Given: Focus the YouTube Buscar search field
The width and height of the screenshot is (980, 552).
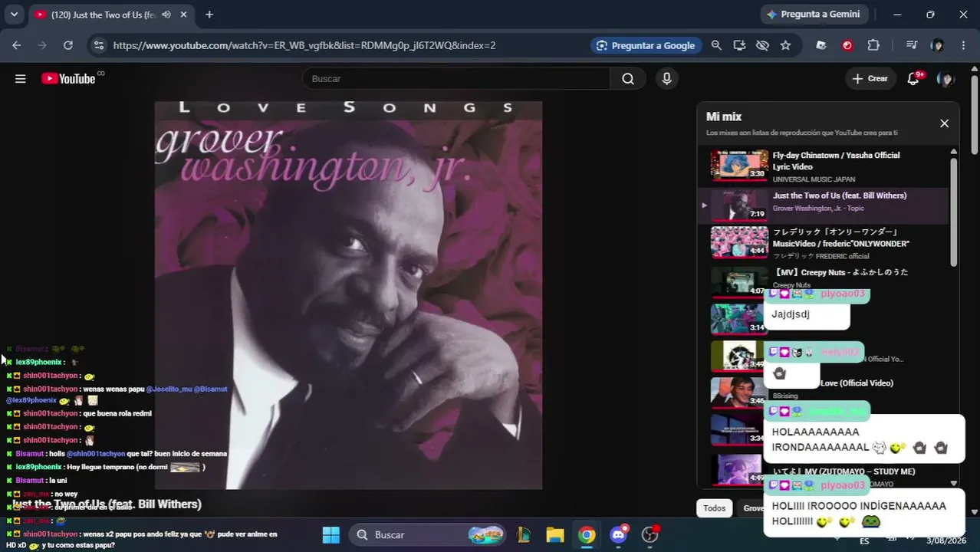Looking at the screenshot, I should pyautogui.click(x=456, y=78).
